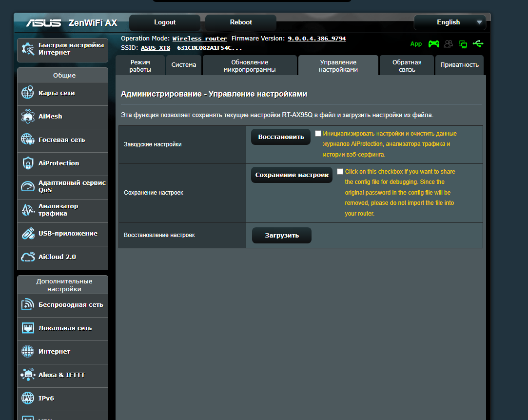Click the ASUS_XT8 SSID link
This screenshot has height=420, width=528.
click(155, 48)
